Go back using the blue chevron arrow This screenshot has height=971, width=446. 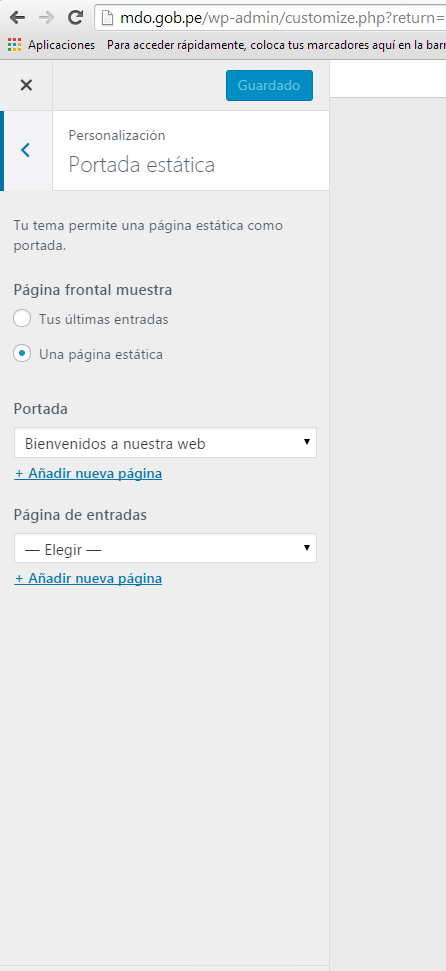[25, 150]
